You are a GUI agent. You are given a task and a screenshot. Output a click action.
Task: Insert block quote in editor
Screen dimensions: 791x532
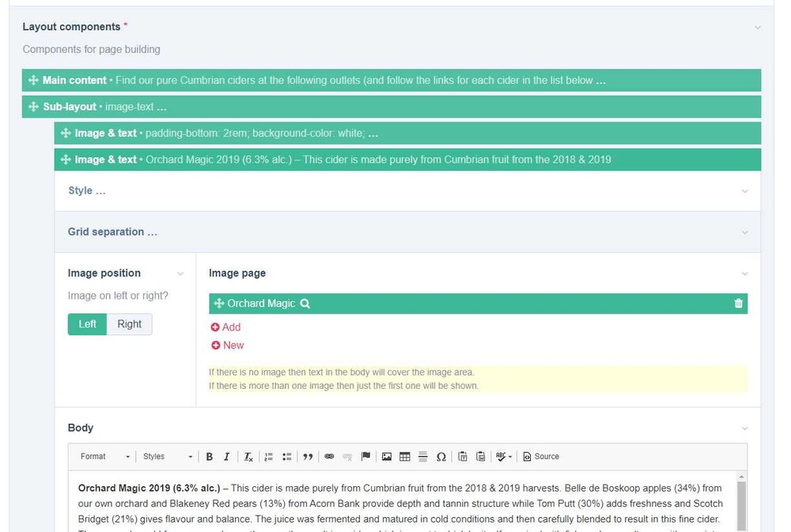point(308,457)
